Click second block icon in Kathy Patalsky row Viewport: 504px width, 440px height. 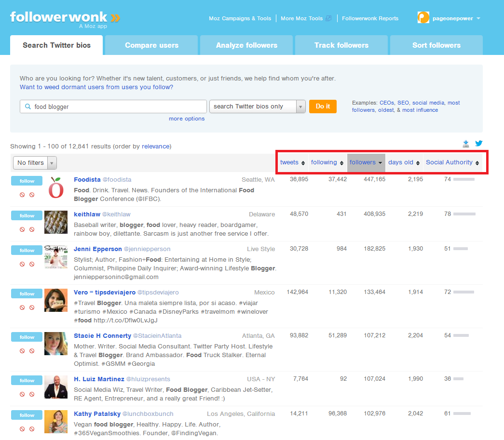[x=32, y=429]
